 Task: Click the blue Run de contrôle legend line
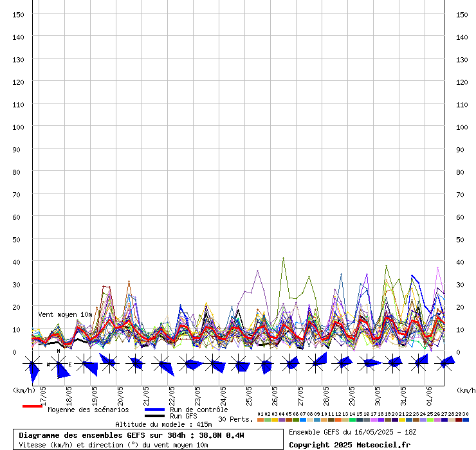click(x=154, y=410)
